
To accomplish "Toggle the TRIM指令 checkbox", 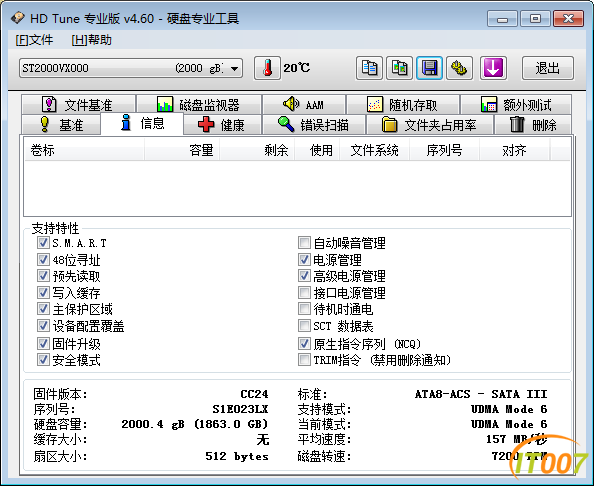I will coord(304,359).
